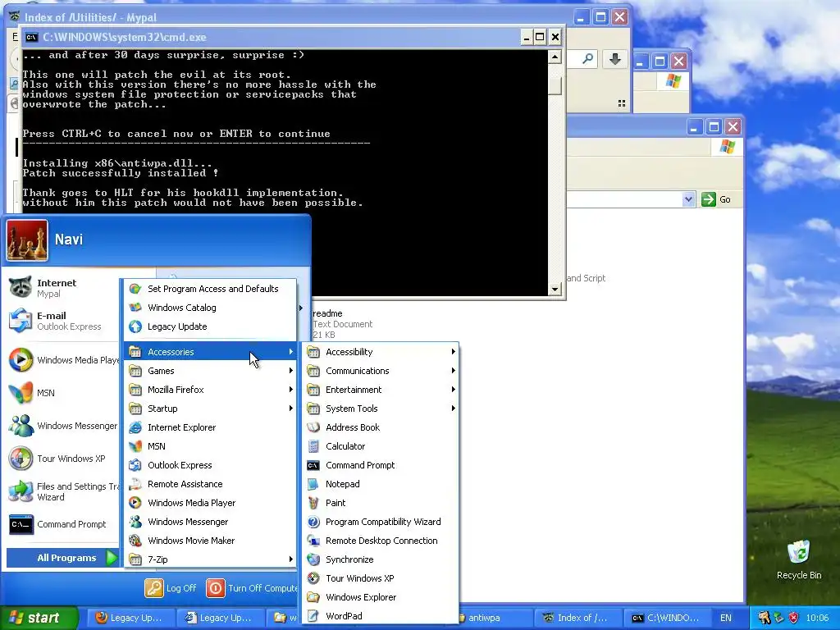Select Set Program Access and Defaults

click(x=210, y=289)
